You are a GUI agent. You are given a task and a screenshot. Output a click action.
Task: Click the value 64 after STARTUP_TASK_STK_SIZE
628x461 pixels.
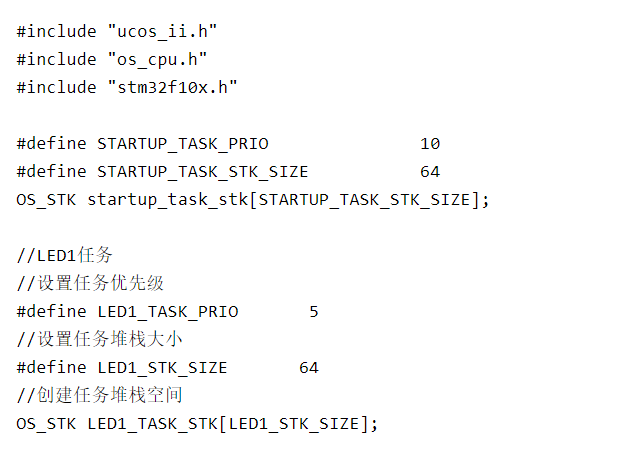click(430, 172)
